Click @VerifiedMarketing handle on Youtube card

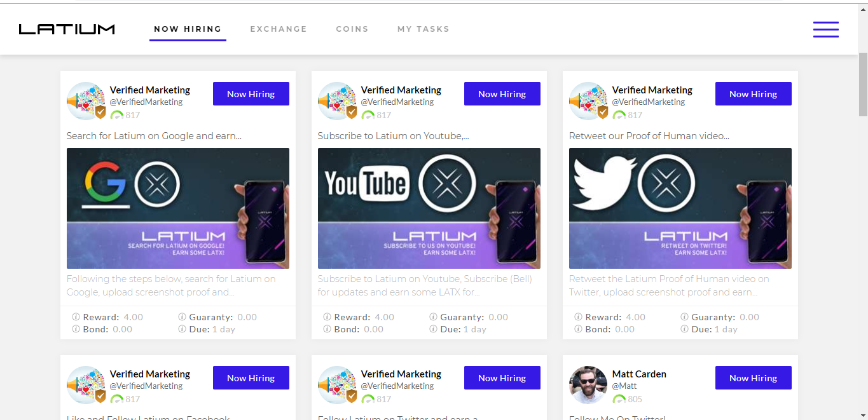397,102
